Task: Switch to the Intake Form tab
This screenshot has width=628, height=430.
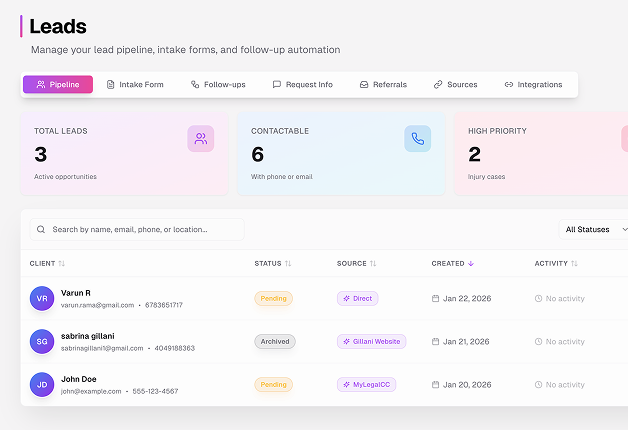Action: 135,84
